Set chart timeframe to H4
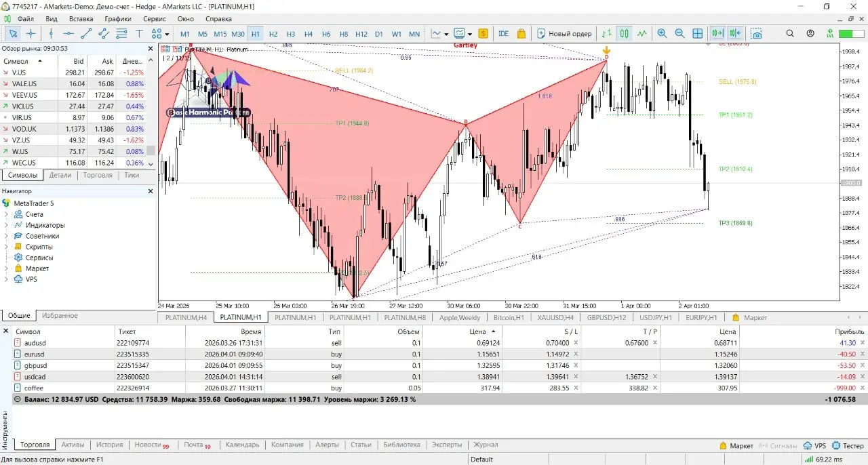The width and height of the screenshot is (868, 465). (309, 33)
